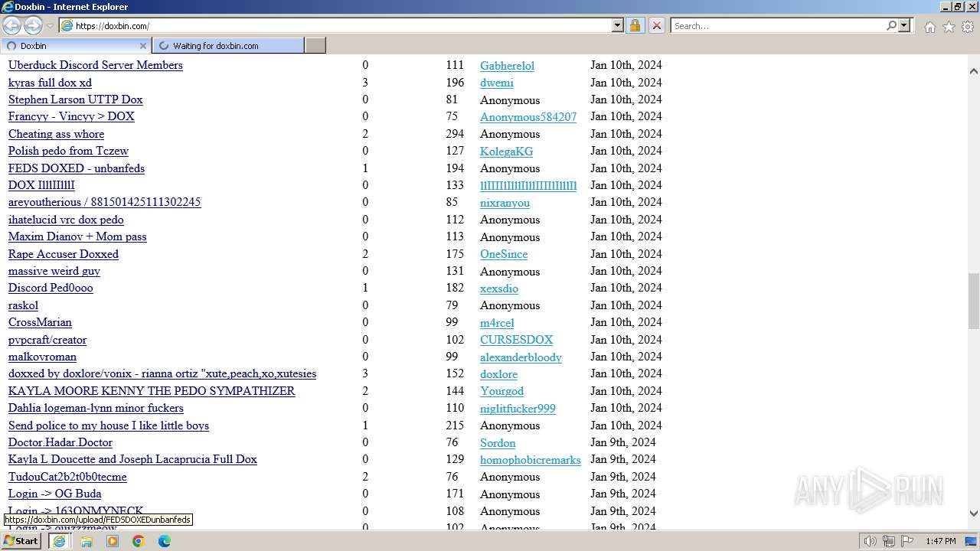Launch Chrome from the taskbar
Viewport: 980px width, 551px height.
tap(139, 541)
